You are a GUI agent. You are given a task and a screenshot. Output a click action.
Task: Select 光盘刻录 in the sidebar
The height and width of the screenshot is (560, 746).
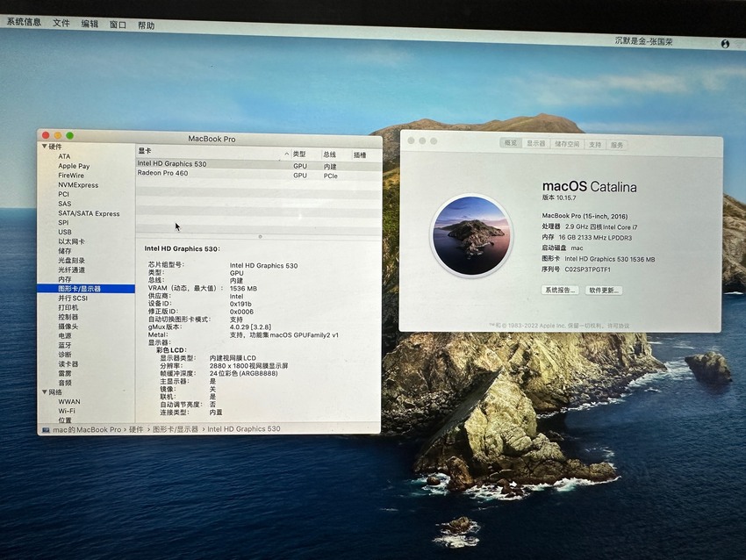[71, 261]
